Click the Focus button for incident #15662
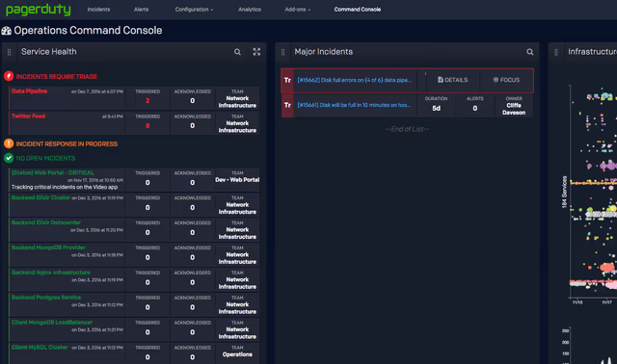 click(x=506, y=80)
